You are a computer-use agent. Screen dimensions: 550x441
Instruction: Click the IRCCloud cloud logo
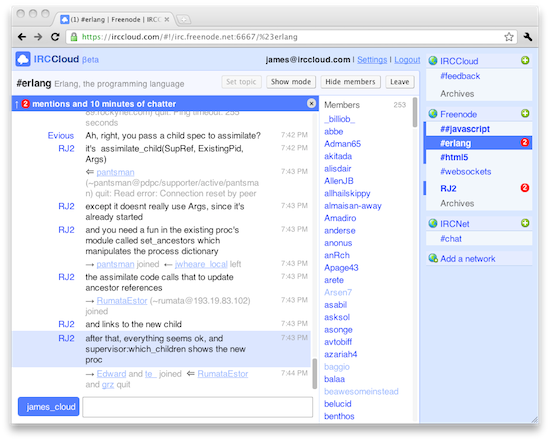coord(23,59)
